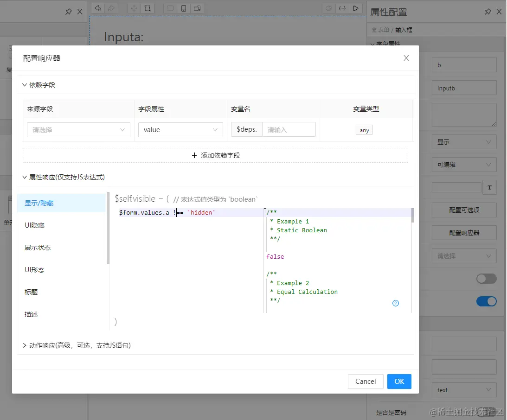
Task: Toggle the T icon beside the title field
Action: point(490,187)
